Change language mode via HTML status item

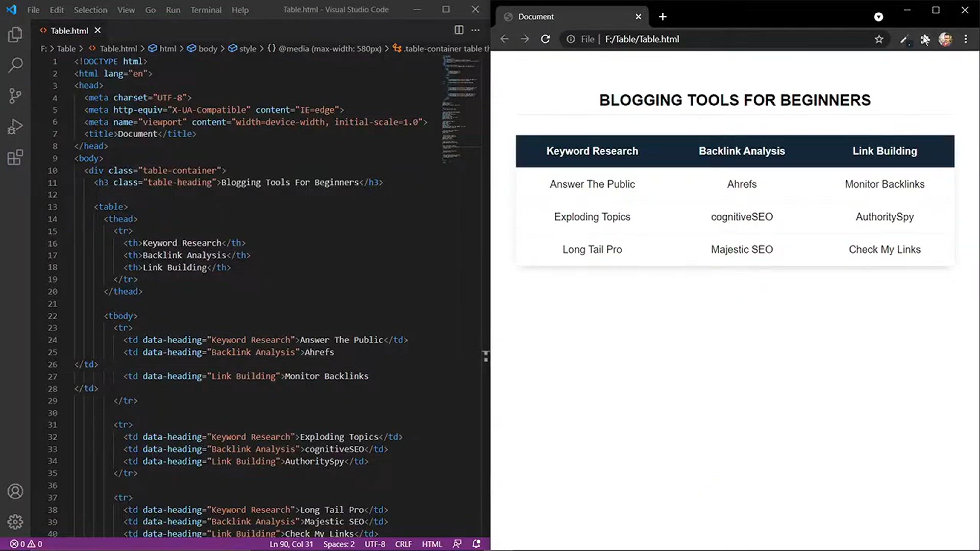tap(432, 544)
